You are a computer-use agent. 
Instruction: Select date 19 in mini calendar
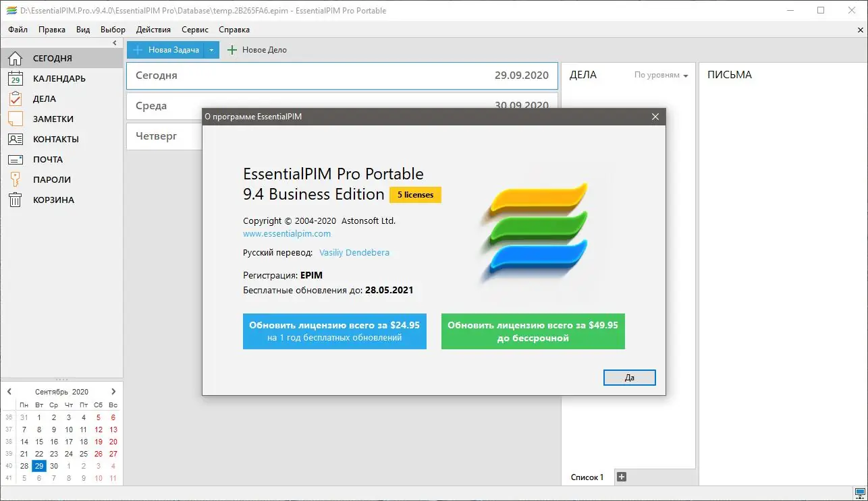(99, 442)
